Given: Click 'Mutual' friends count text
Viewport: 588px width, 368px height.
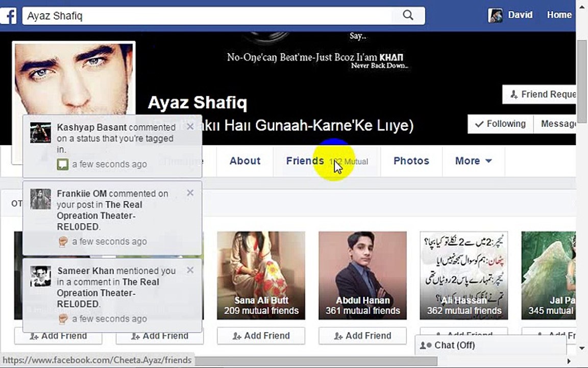Looking at the screenshot, I should coord(356,162).
